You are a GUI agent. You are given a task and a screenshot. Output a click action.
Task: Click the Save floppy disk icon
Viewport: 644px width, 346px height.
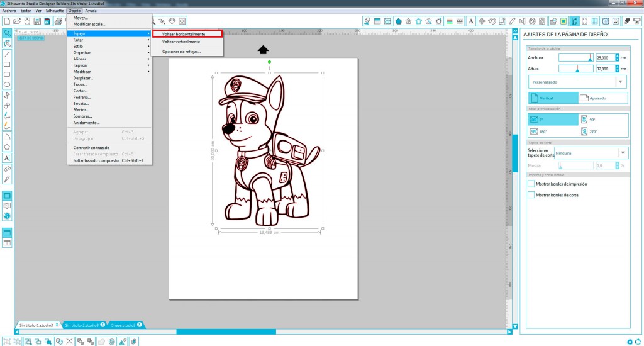(37, 21)
